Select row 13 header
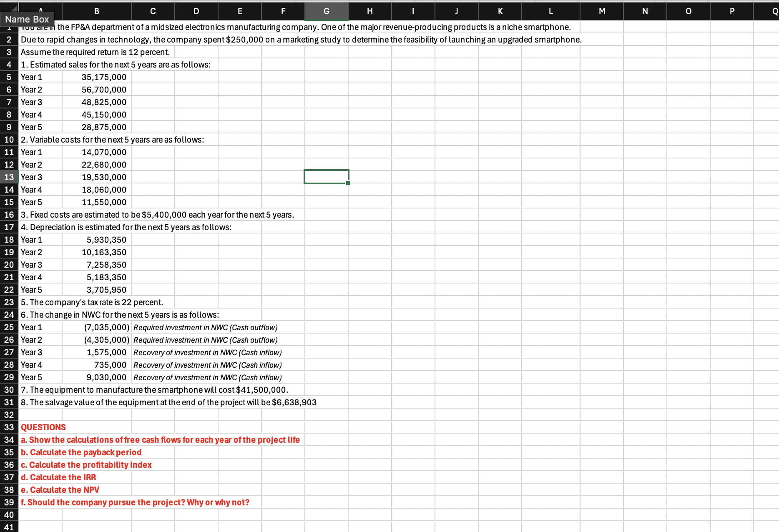This screenshot has width=779, height=532. (x=9, y=177)
